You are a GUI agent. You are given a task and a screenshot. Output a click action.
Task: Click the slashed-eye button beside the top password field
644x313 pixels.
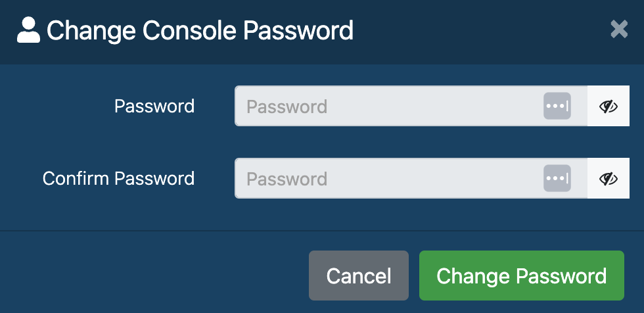point(609,106)
